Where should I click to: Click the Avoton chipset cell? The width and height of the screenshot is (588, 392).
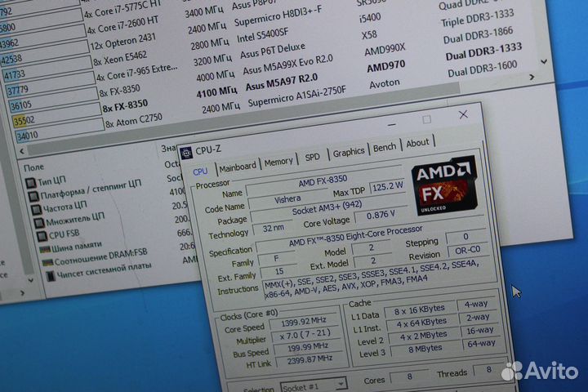click(x=385, y=83)
